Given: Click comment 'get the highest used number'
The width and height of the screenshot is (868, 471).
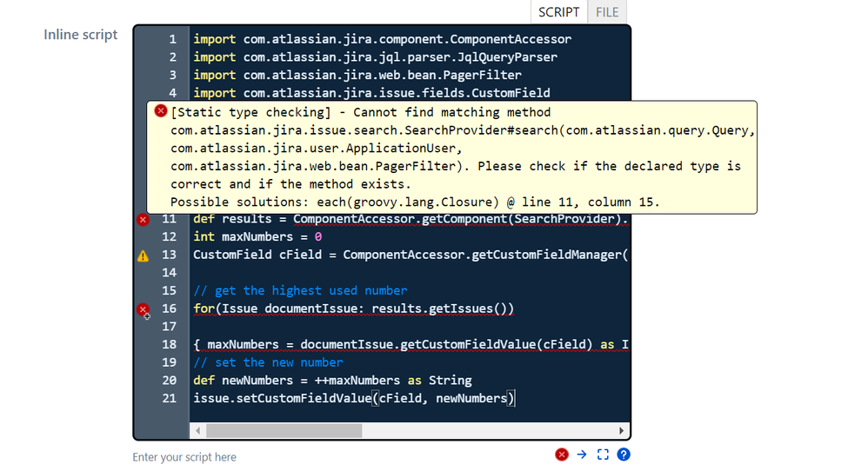Looking at the screenshot, I should (300, 291).
